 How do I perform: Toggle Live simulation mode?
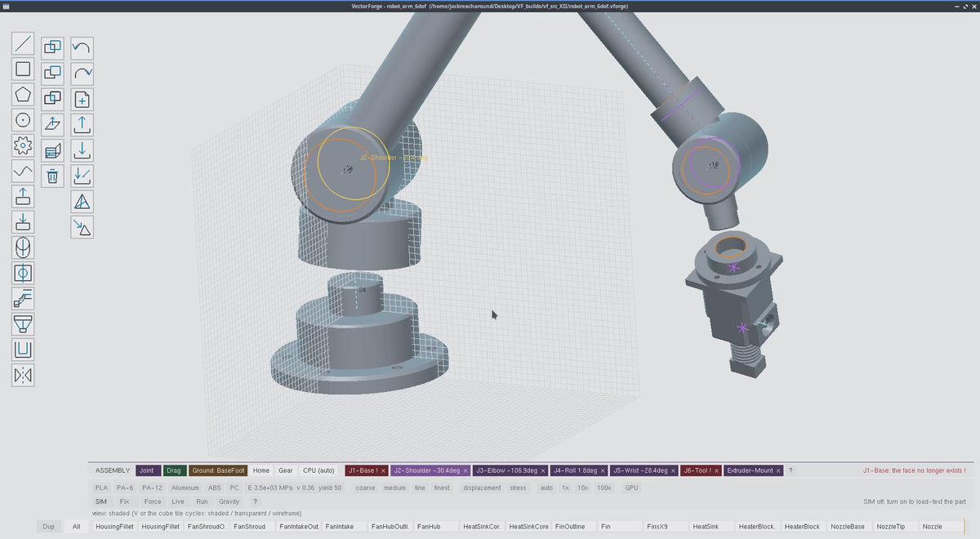point(178,501)
